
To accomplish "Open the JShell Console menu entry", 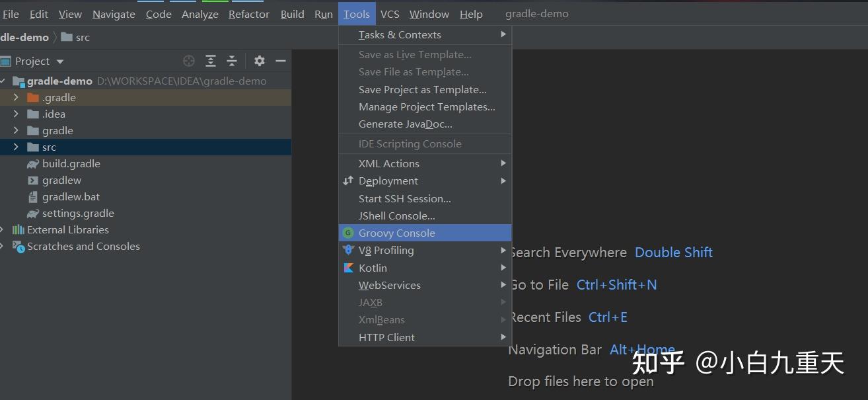I will tap(396, 216).
